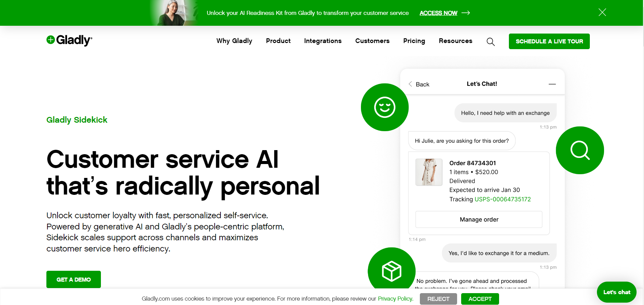Viewport: 644px width, 305px height.
Task: Click 'Customer service AI' headline text
Action: click(x=163, y=159)
